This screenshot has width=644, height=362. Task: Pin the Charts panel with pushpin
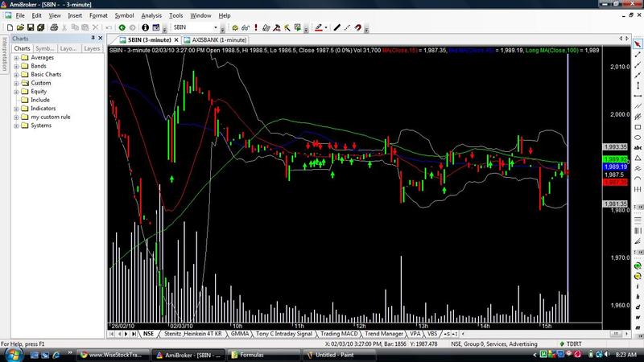tap(93, 38)
